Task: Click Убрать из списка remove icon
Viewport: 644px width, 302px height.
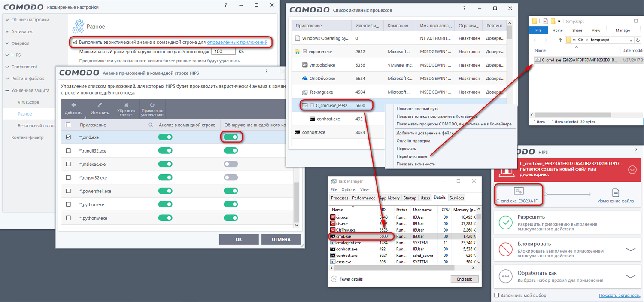Action: tap(126, 105)
